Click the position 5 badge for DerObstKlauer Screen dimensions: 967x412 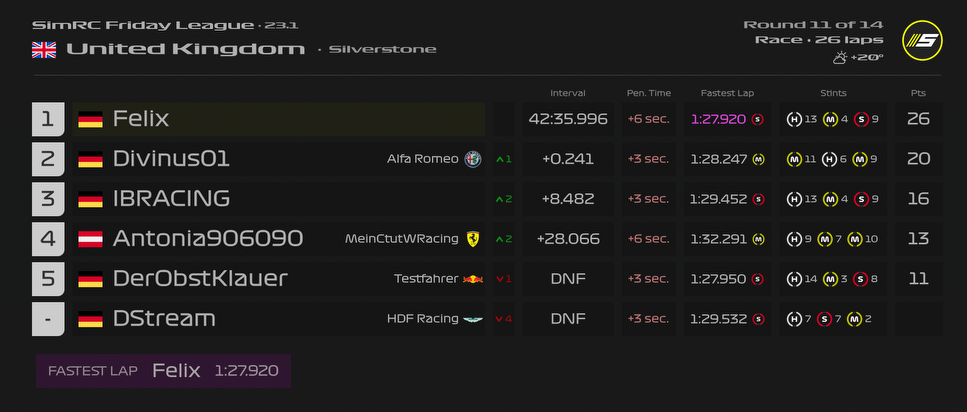click(x=48, y=279)
